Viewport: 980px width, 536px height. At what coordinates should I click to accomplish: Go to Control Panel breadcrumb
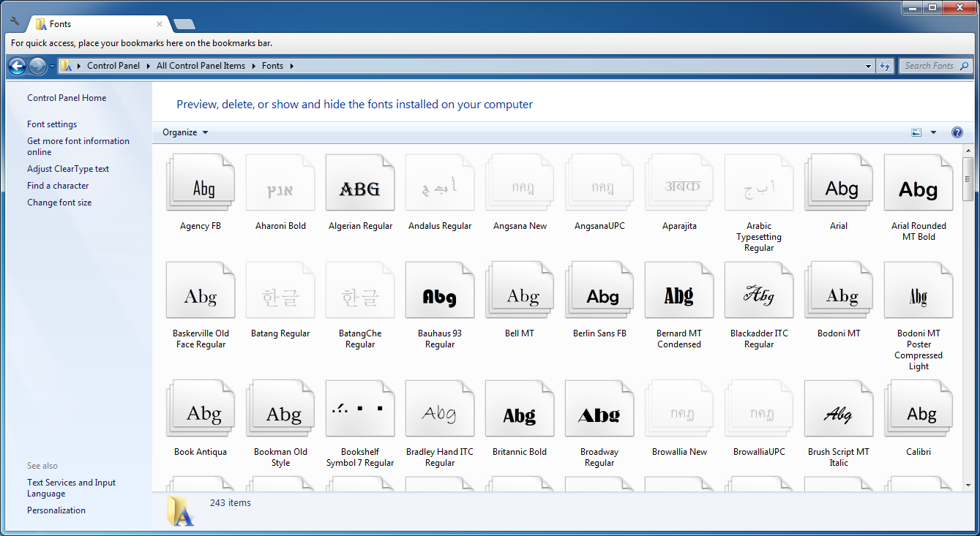(113, 66)
